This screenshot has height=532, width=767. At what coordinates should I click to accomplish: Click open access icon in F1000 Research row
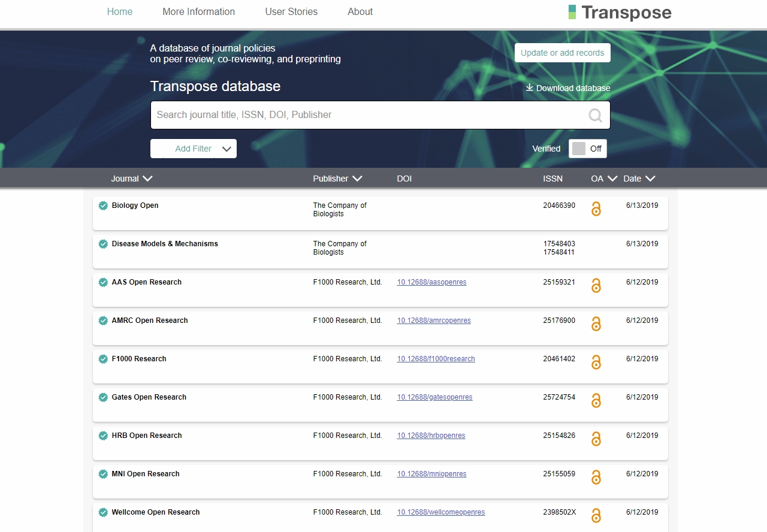point(596,362)
